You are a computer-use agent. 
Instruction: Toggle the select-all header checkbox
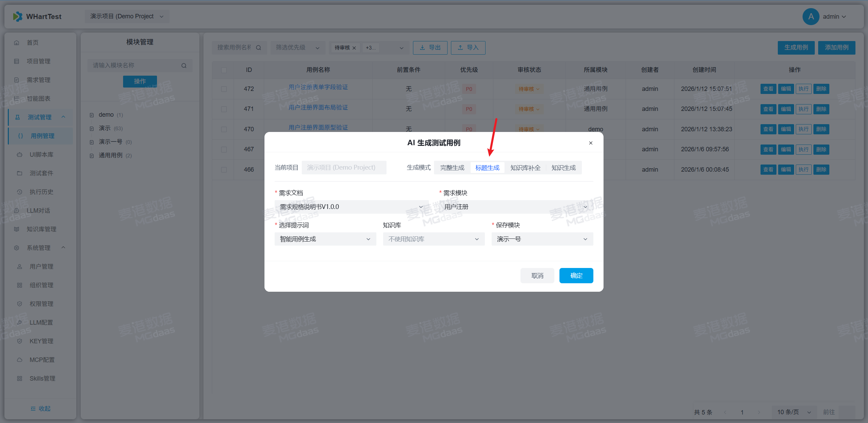point(224,70)
